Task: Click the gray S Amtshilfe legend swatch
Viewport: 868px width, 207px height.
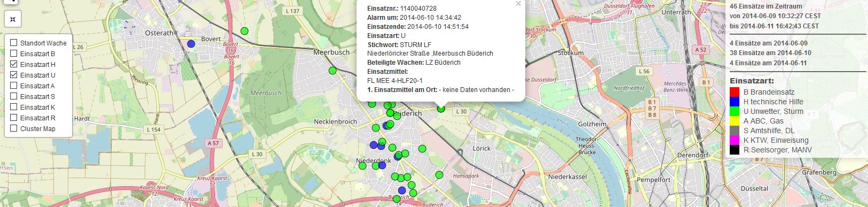Action: tap(735, 131)
